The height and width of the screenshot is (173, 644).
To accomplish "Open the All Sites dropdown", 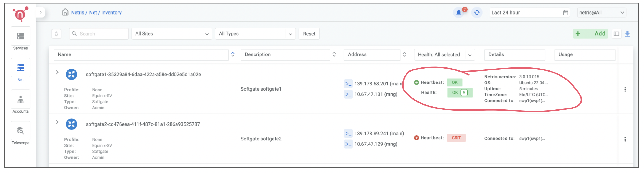I will point(171,34).
